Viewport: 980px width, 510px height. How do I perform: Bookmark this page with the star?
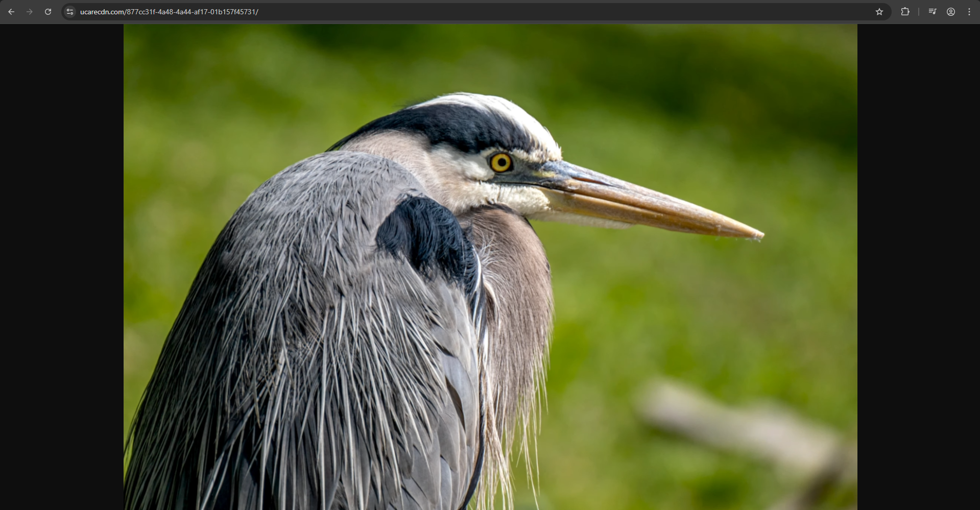[x=879, y=12]
